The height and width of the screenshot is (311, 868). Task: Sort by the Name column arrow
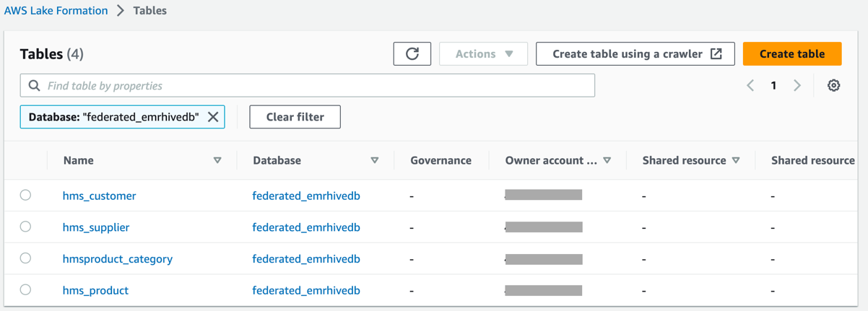pos(217,160)
